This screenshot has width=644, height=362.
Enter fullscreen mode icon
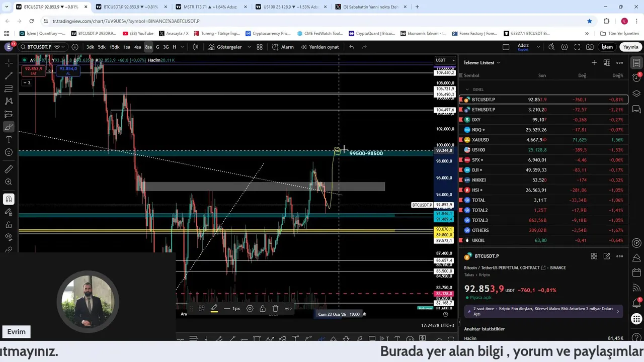coord(577,47)
